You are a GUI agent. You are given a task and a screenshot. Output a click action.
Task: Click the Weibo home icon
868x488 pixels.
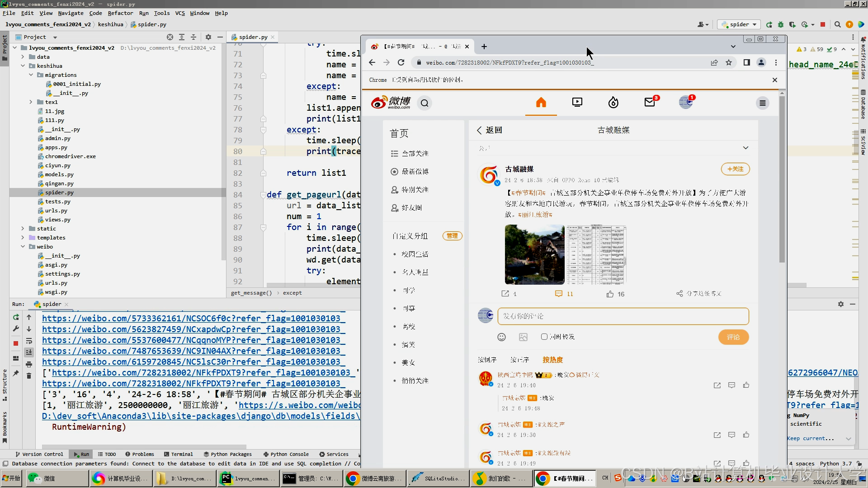tap(541, 103)
